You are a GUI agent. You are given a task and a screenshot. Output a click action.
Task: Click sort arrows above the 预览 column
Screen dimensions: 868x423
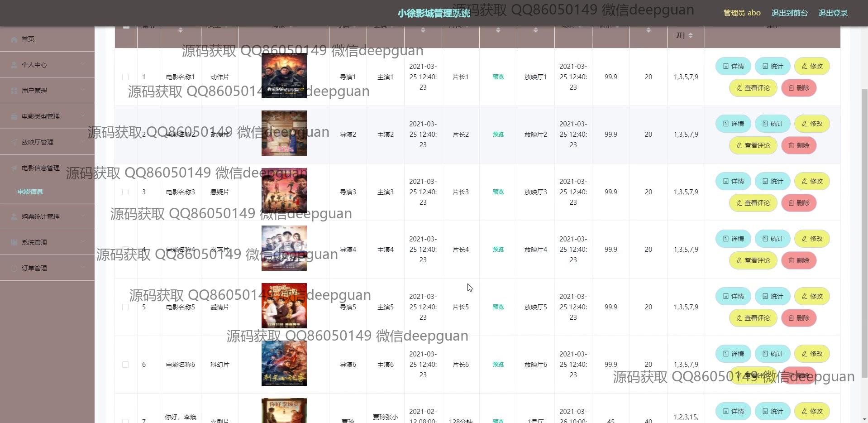[x=498, y=30]
